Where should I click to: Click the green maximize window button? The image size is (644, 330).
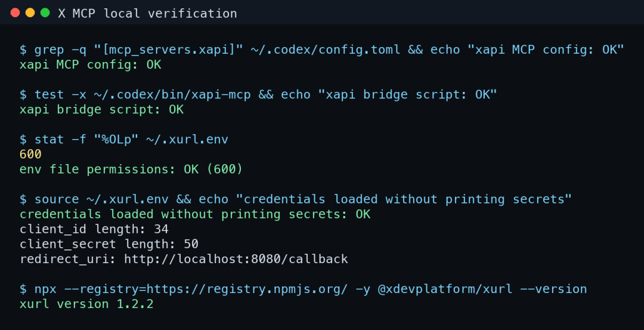[45, 13]
